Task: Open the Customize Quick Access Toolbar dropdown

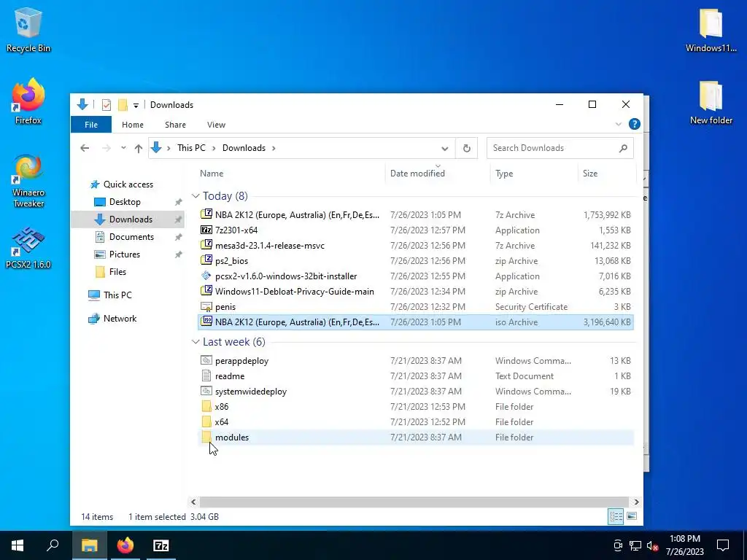Action: [x=136, y=105]
